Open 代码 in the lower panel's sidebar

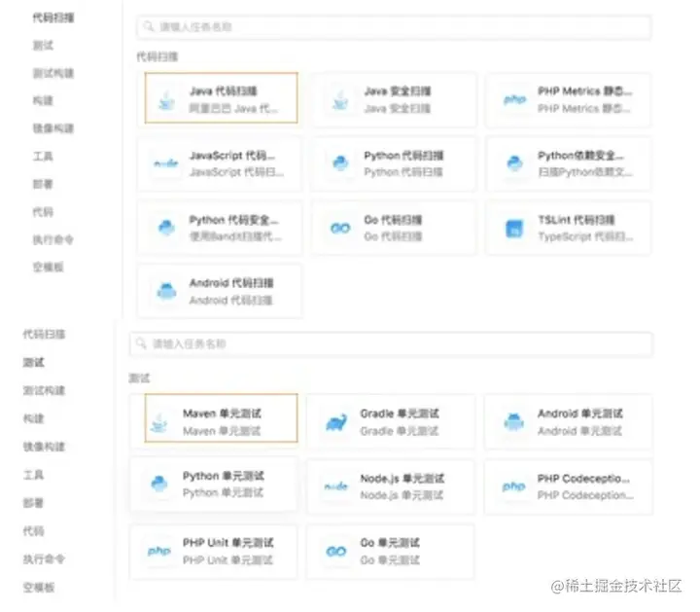34,531
